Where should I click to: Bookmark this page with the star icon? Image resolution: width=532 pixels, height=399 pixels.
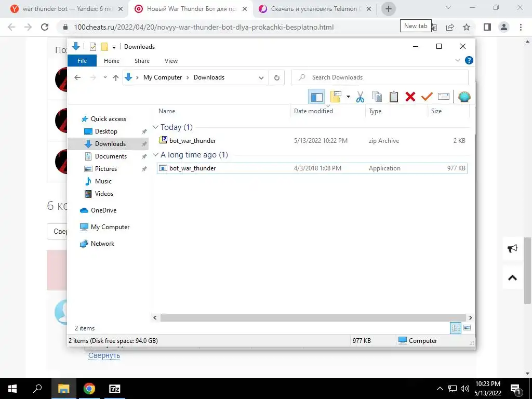click(x=467, y=27)
